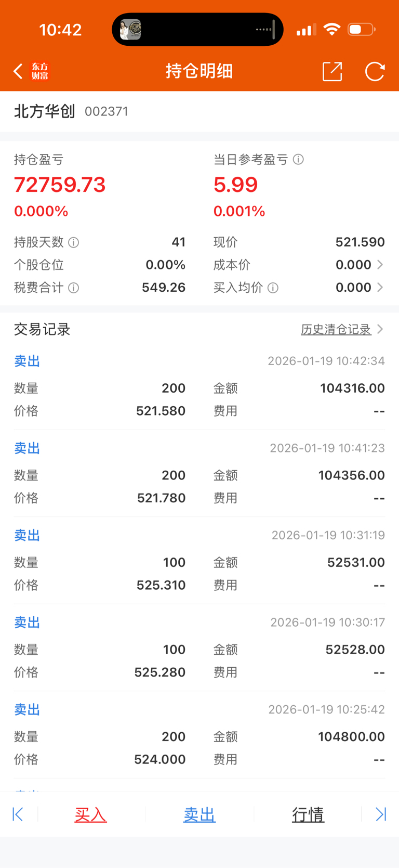Jump to first stock arrow icon

click(x=18, y=814)
